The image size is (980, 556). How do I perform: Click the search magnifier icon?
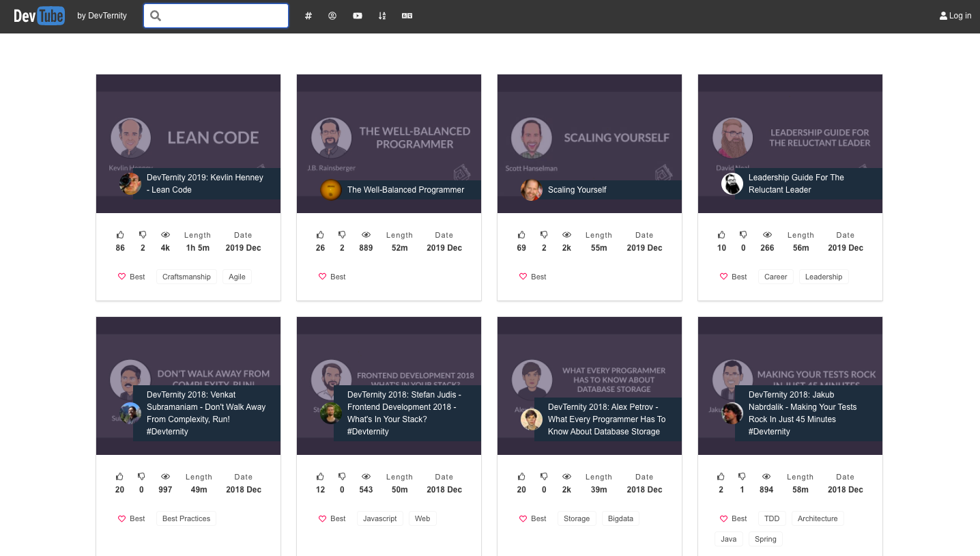(x=156, y=16)
